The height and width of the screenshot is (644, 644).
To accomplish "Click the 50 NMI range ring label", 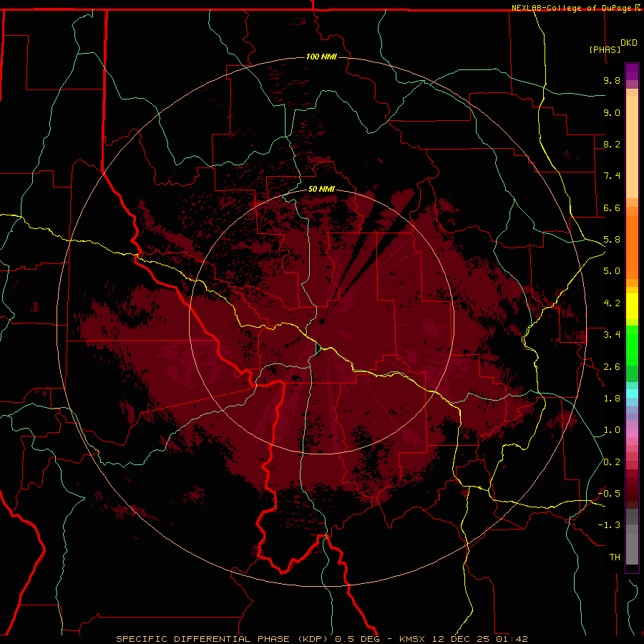I will click(321, 189).
